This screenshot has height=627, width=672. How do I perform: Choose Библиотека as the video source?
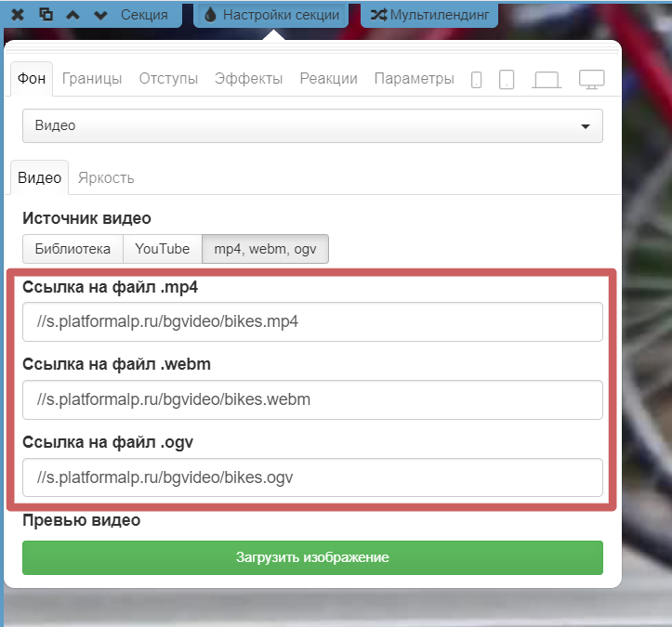pos(72,249)
